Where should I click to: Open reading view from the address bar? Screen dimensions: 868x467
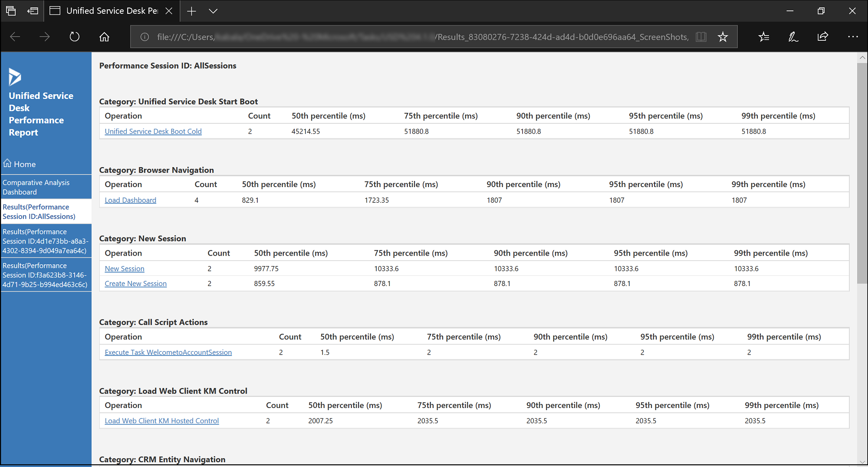[701, 37]
